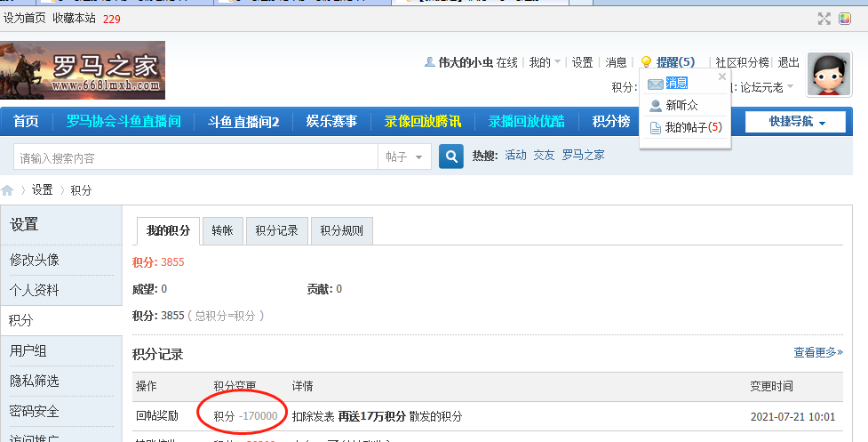Select 消息 in the notification popup
The width and height of the screenshot is (868, 442).
(x=676, y=83)
